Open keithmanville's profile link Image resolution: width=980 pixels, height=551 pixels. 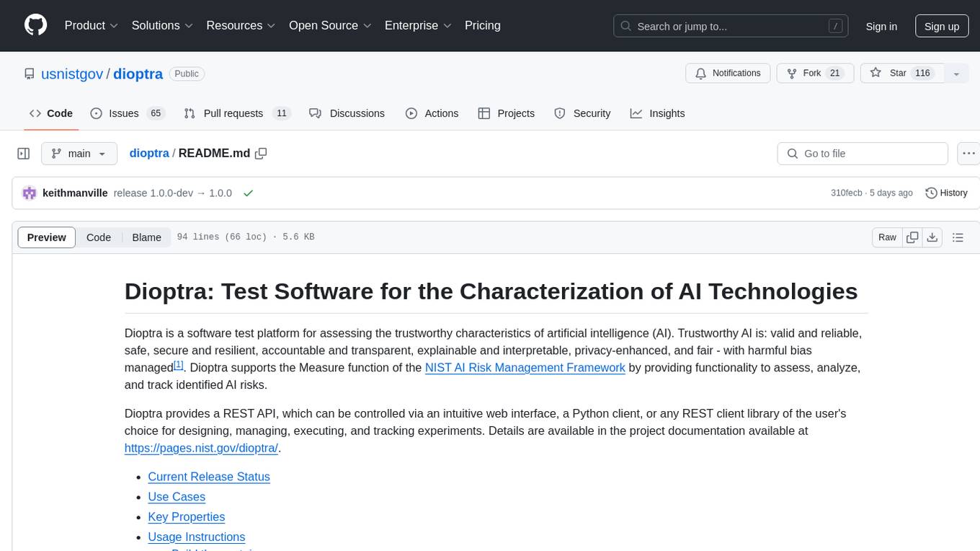[76, 193]
